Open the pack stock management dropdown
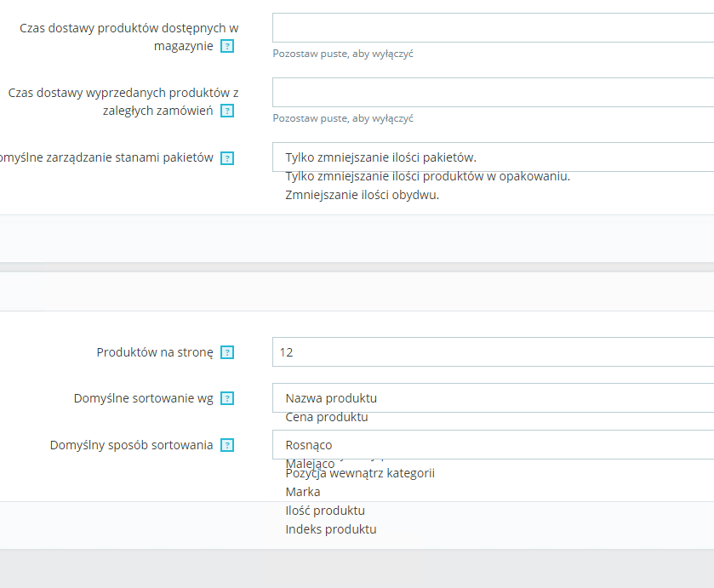 (493, 157)
